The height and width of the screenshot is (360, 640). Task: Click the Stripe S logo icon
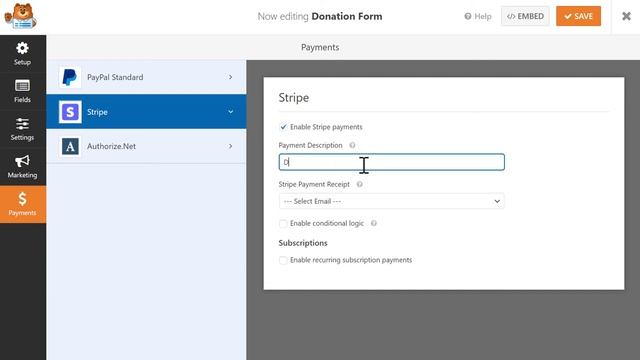click(x=70, y=112)
